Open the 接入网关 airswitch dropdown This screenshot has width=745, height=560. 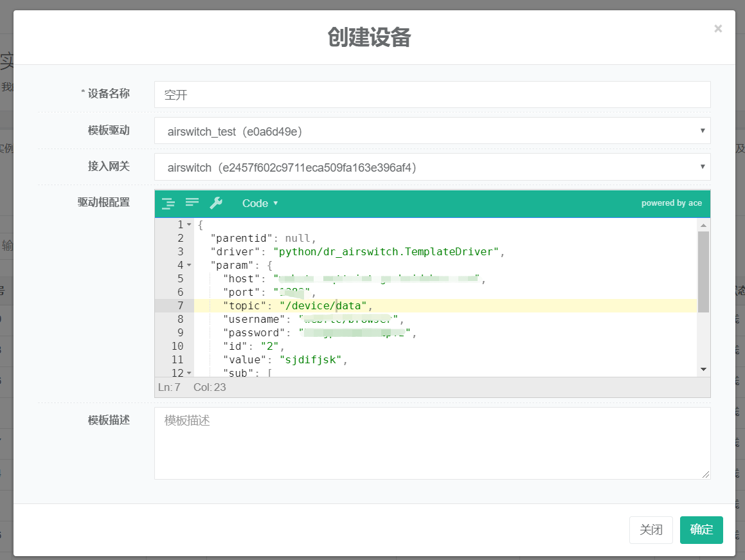tap(432, 167)
